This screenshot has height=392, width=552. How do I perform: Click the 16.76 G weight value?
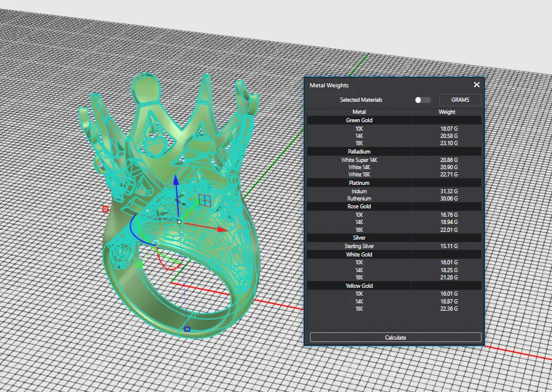[x=449, y=214]
